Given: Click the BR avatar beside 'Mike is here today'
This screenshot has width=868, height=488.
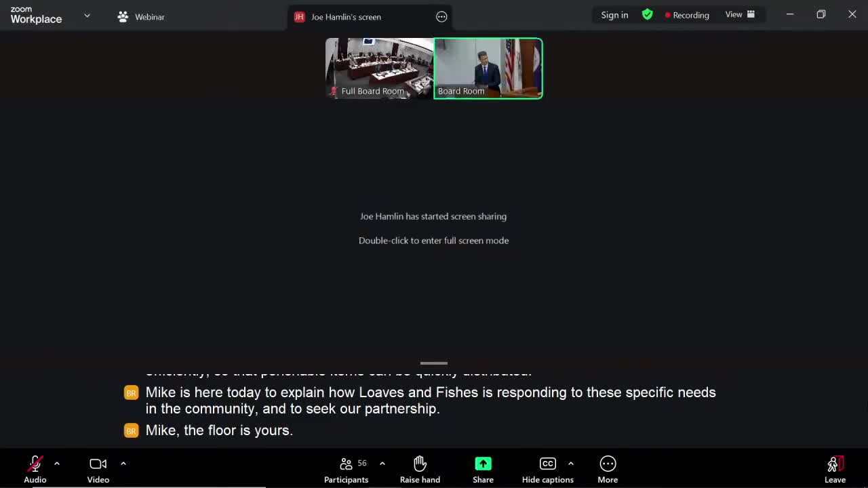Looking at the screenshot, I should (131, 392).
